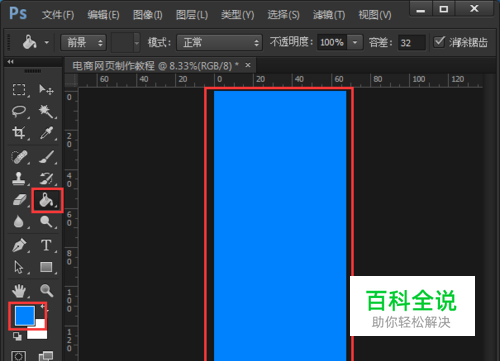Toggle the 消除锯齿 anti-alias checkbox
The image size is (500, 361).
pos(439,42)
